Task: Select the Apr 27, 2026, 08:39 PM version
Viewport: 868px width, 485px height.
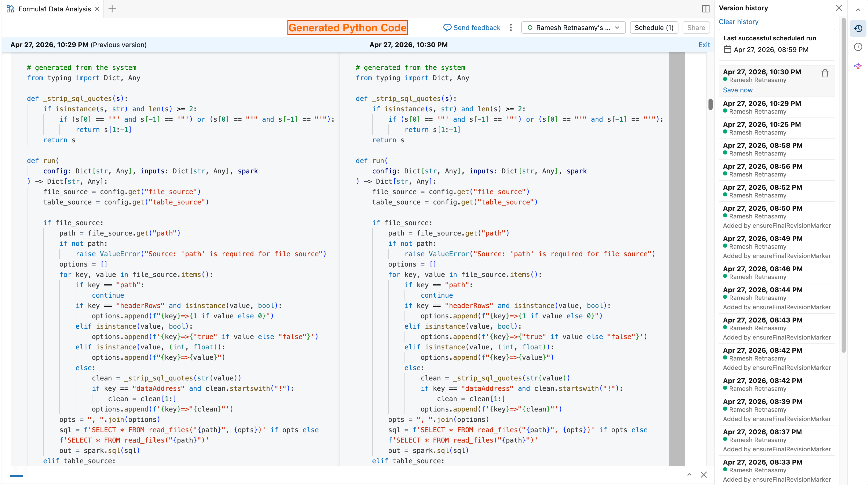Action: pyautogui.click(x=777, y=410)
